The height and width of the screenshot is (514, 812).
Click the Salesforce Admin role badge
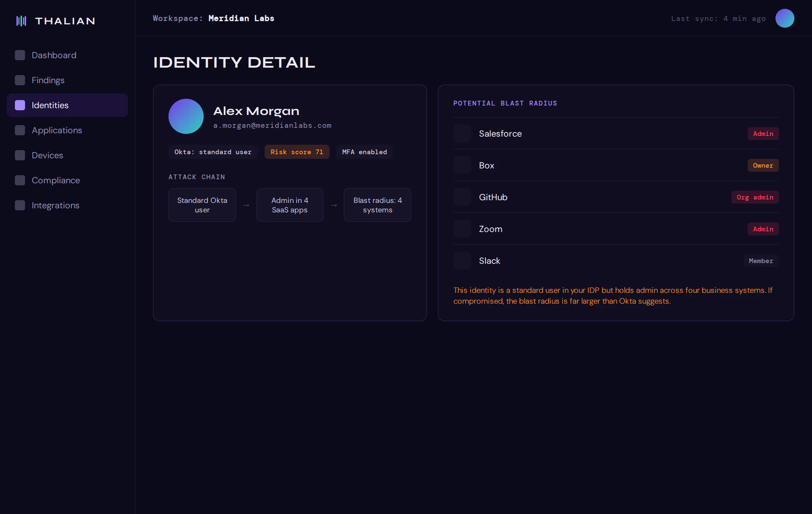[763, 134]
